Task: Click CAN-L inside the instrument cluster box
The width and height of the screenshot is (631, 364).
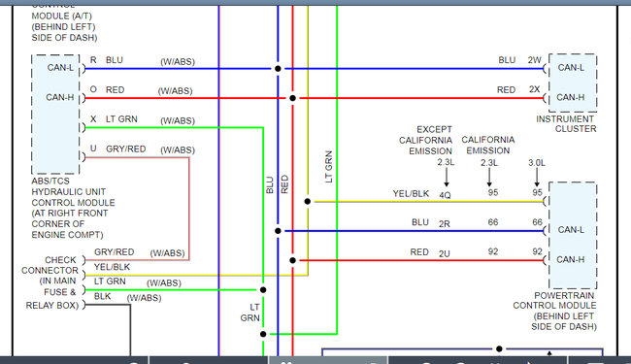Action: pyautogui.click(x=571, y=68)
